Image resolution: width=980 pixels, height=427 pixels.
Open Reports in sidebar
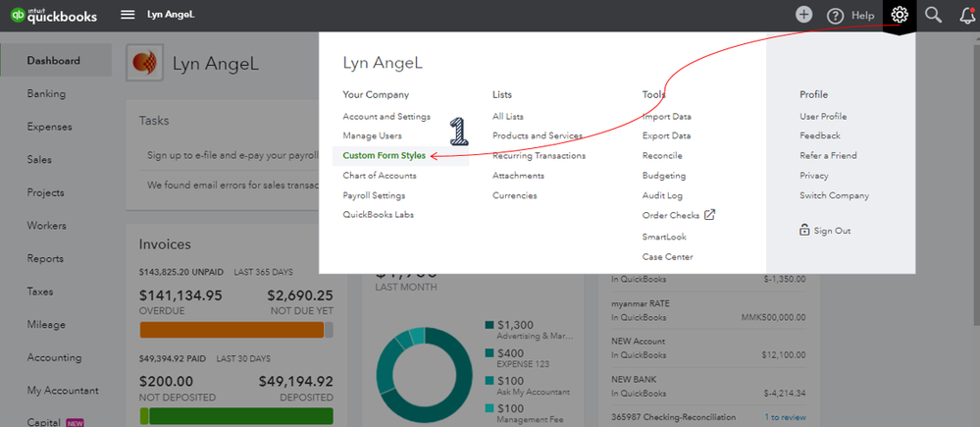click(x=45, y=259)
